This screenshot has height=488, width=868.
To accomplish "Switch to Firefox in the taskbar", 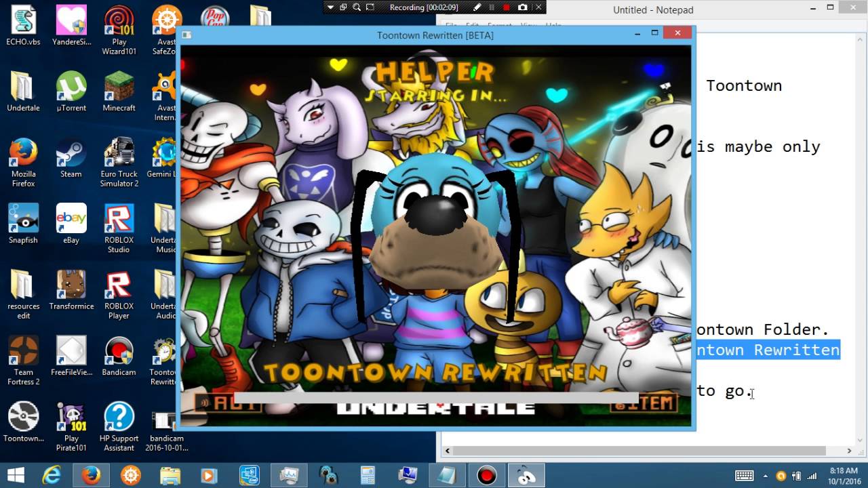I will pos(91,475).
